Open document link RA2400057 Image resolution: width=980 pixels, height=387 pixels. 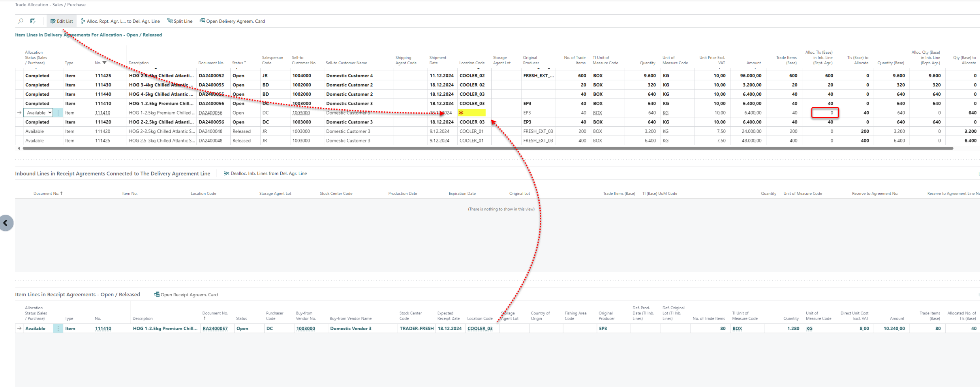click(x=215, y=329)
